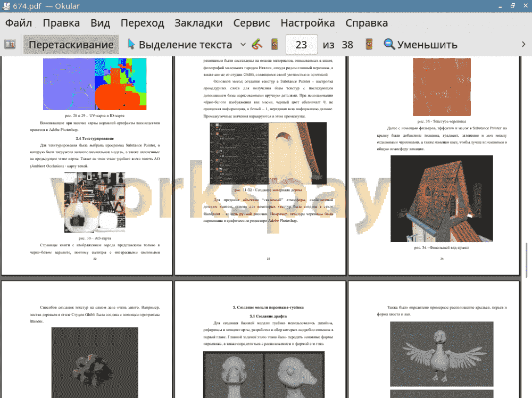
Task: Click the final roof render image
Action: pyautogui.click(x=442, y=199)
